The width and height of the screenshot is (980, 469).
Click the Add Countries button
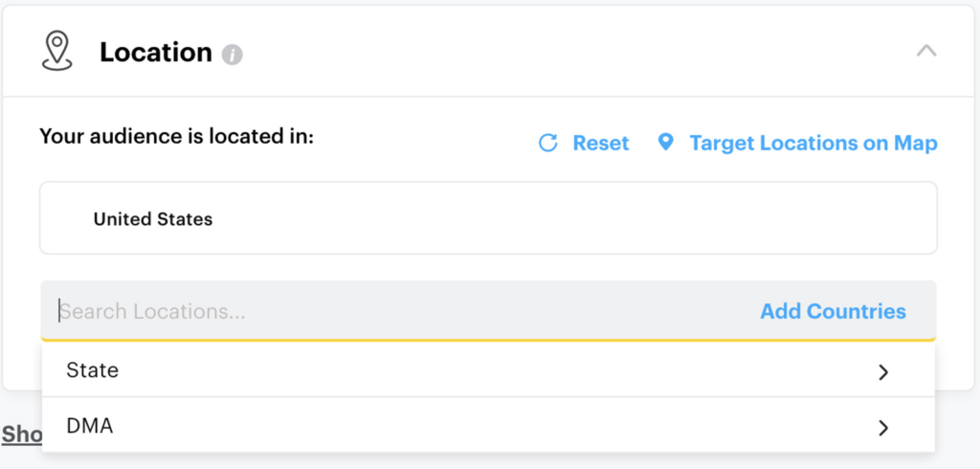833,311
